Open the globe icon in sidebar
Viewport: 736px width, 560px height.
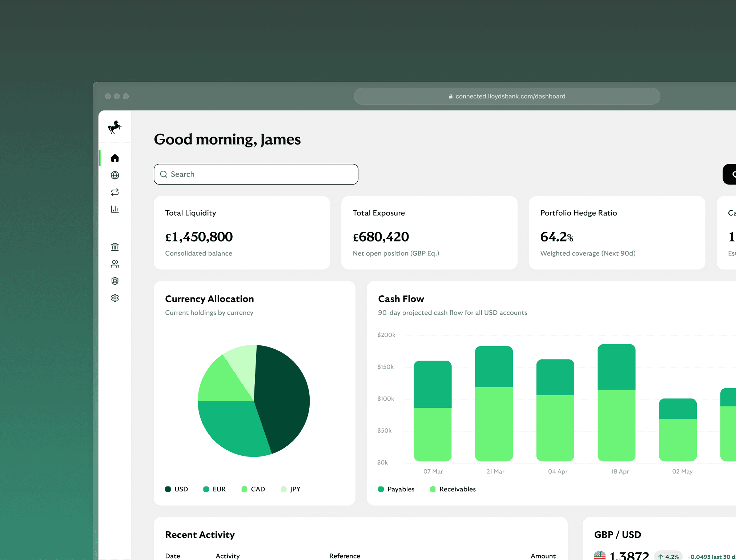(115, 175)
